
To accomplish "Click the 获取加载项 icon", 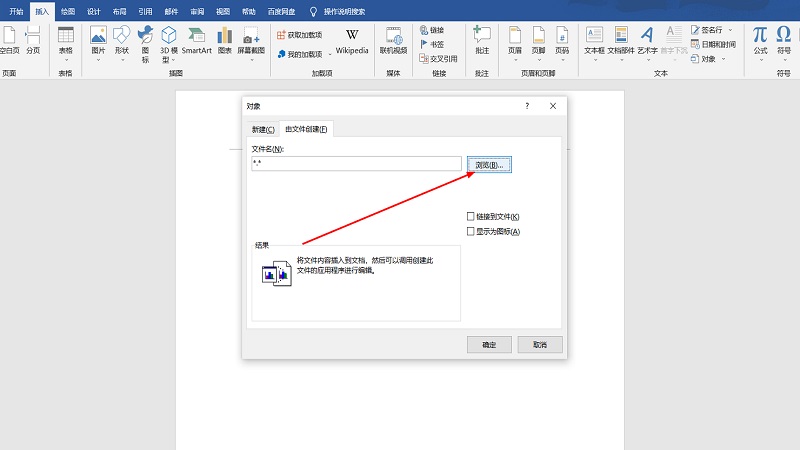I will tap(300, 34).
